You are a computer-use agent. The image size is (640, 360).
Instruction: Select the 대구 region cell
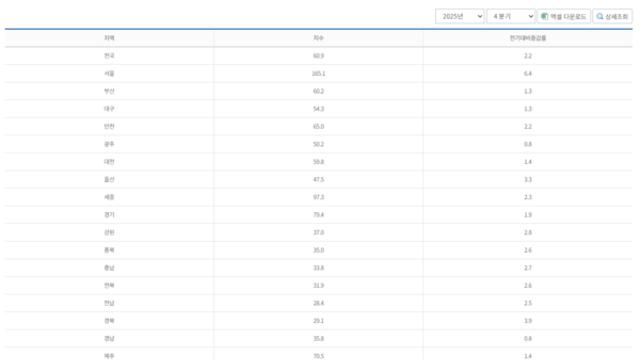point(109,109)
